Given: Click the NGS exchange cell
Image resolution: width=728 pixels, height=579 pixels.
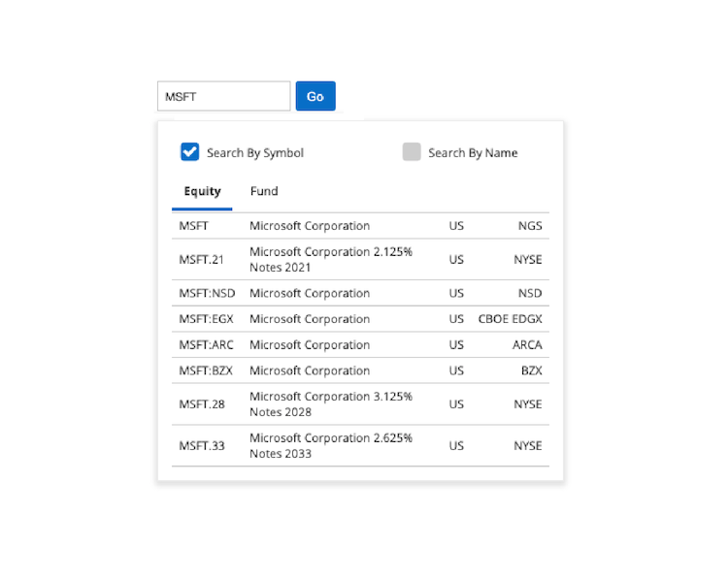Looking at the screenshot, I should point(530,226).
